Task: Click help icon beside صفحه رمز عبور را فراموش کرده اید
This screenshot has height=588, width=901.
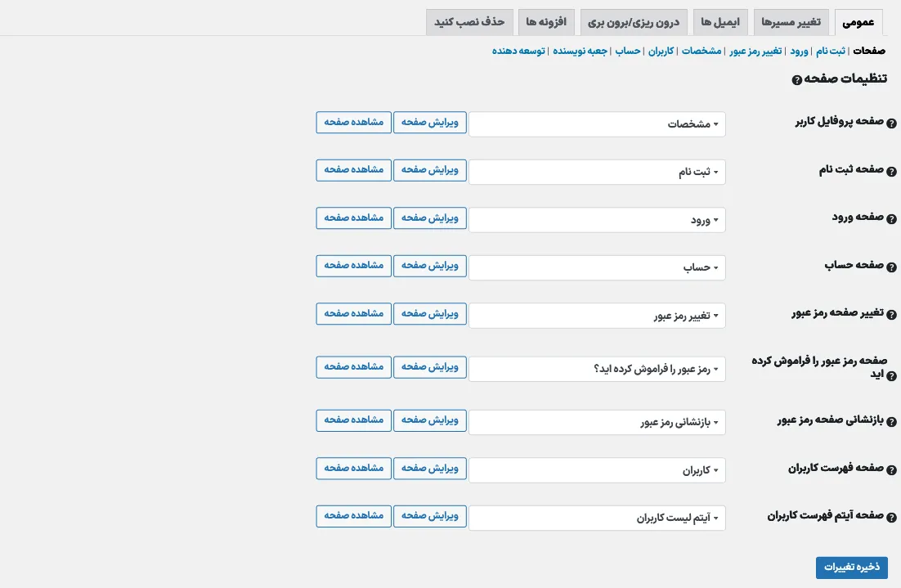Action: [x=891, y=376]
